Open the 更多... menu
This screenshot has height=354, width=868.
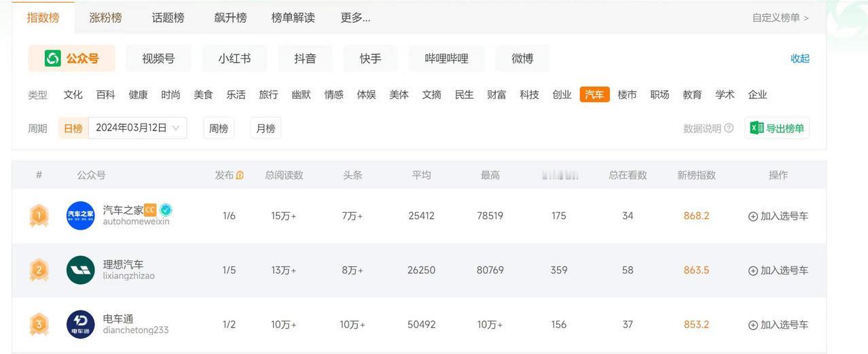pyautogui.click(x=355, y=18)
